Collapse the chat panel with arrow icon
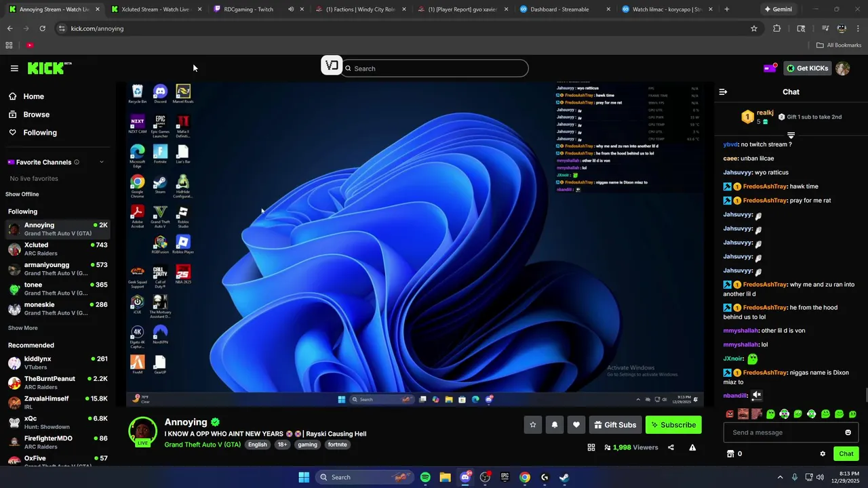Viewport: 868px width, 488px height. (723, 91)
